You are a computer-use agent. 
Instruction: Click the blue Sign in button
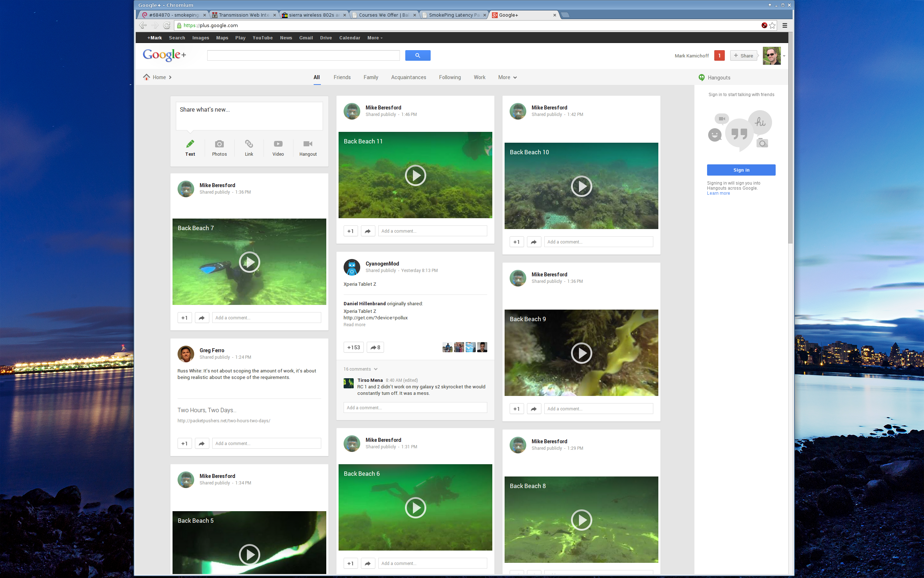(x=741, y=170)
